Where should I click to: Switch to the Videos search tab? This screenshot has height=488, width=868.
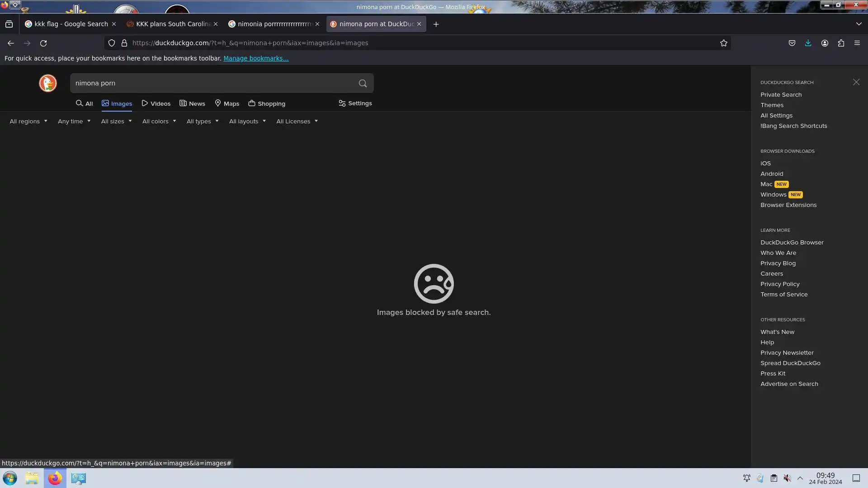(x=156, y=103)
